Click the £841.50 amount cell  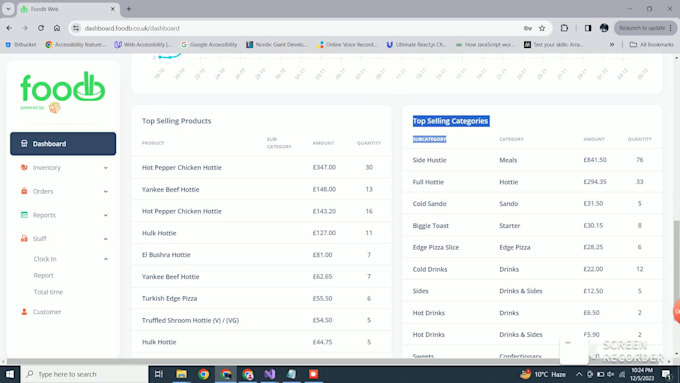click(595, 160)
